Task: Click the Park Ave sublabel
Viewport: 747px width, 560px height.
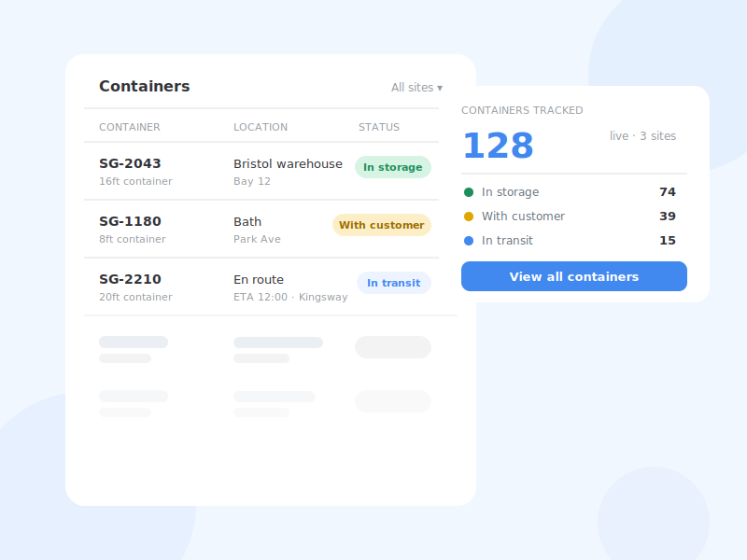Action: tap(257, 239)
